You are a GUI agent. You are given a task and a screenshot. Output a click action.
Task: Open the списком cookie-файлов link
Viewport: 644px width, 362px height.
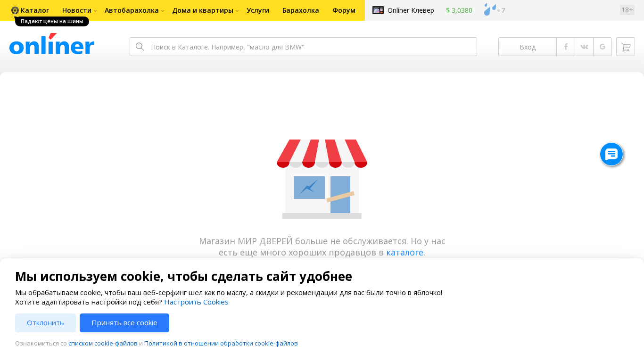(103, 343)
